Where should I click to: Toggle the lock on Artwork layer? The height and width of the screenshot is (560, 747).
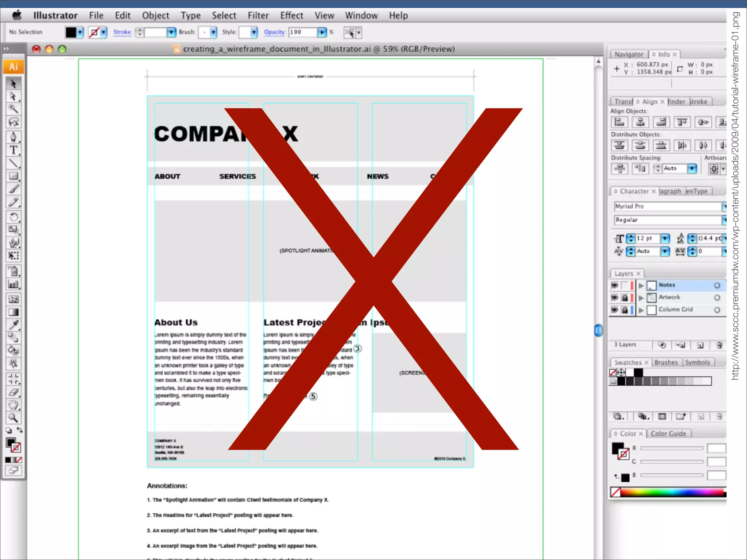pyautogui.click(x=624, y=298)
